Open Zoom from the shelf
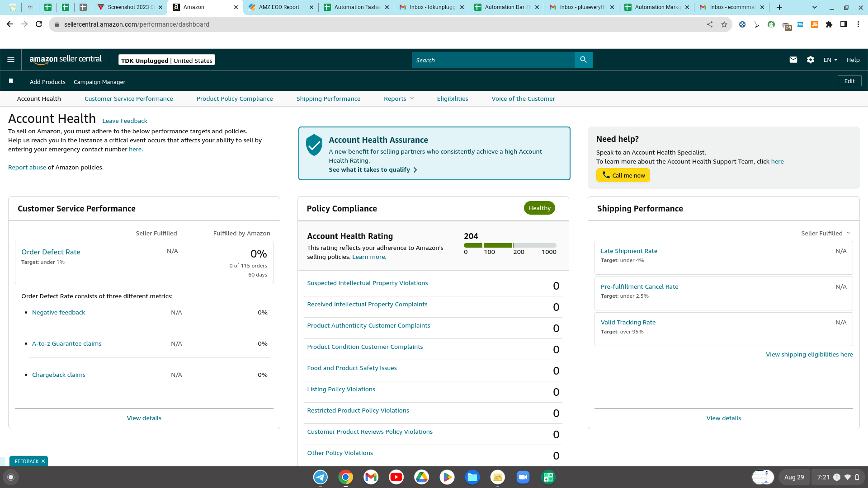 (x=523, y=477)
